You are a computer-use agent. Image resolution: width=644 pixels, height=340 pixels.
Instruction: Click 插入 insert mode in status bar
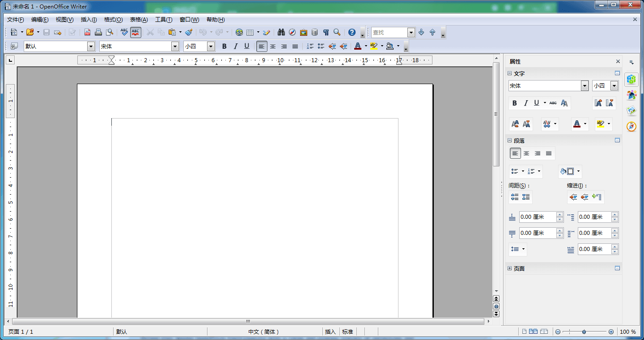330,332
